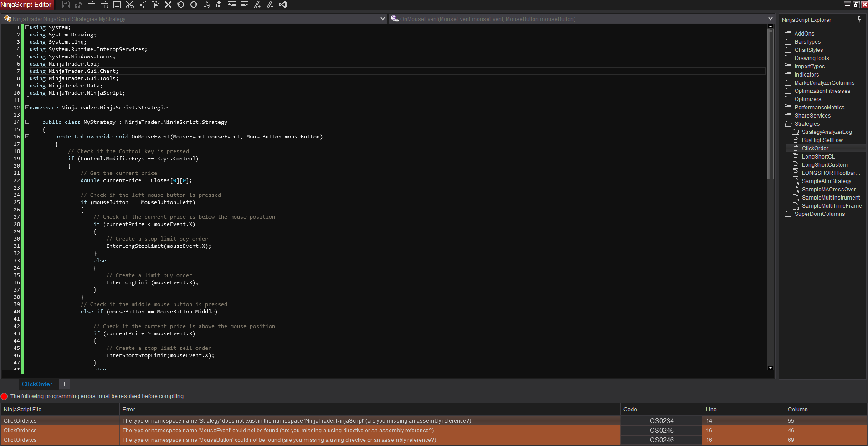Click the Compile icon
The image size is (868, 446).
pyautogui.click(x=219, y=5)
